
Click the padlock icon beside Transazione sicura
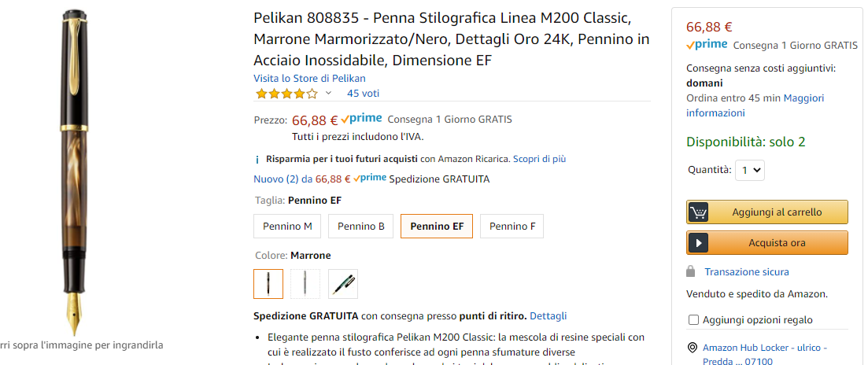coord(691,272)
